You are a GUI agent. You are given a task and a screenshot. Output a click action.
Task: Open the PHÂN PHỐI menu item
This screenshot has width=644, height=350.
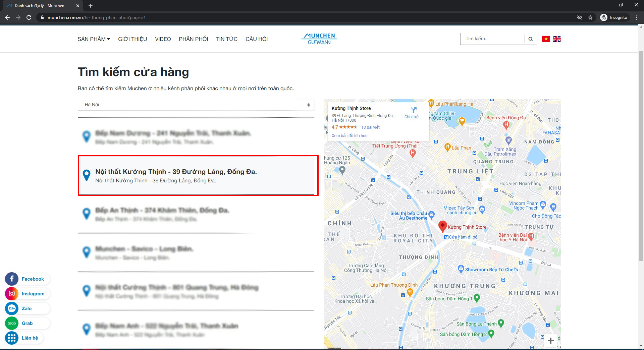pyautogui.click(x=194, y=39)
